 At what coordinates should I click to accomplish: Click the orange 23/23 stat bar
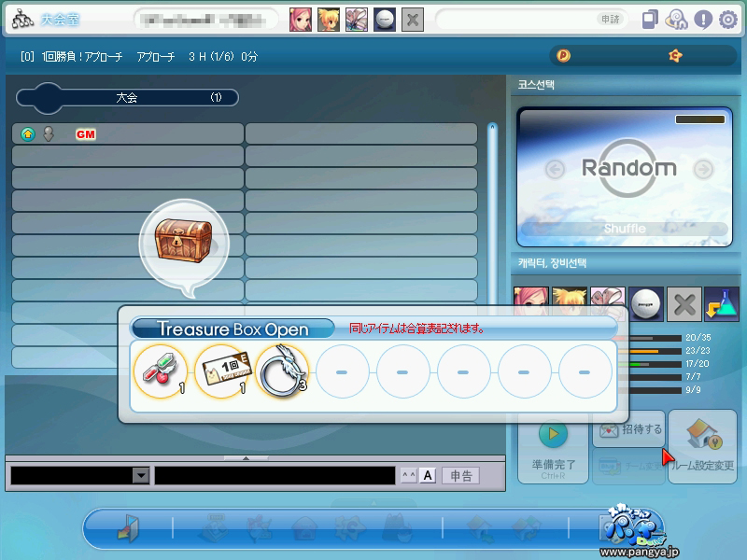pyautogui.click(x=655, y=352)
